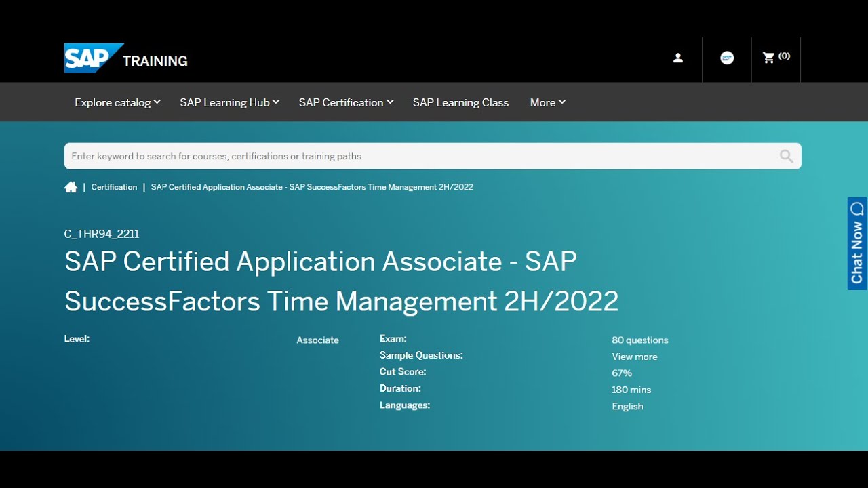Click the Sample Questions label

pyautogui.click(x=421, y=355)
